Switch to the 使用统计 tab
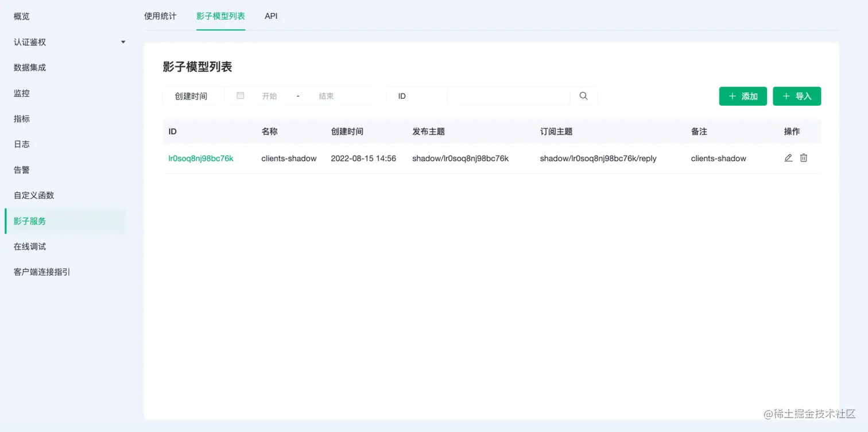 coord(160,16)
